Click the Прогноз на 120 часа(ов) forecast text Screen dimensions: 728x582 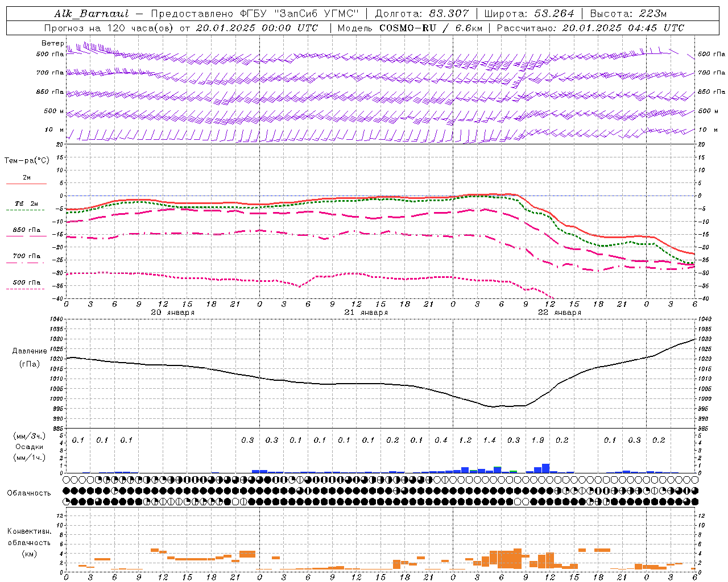(109, 28)
